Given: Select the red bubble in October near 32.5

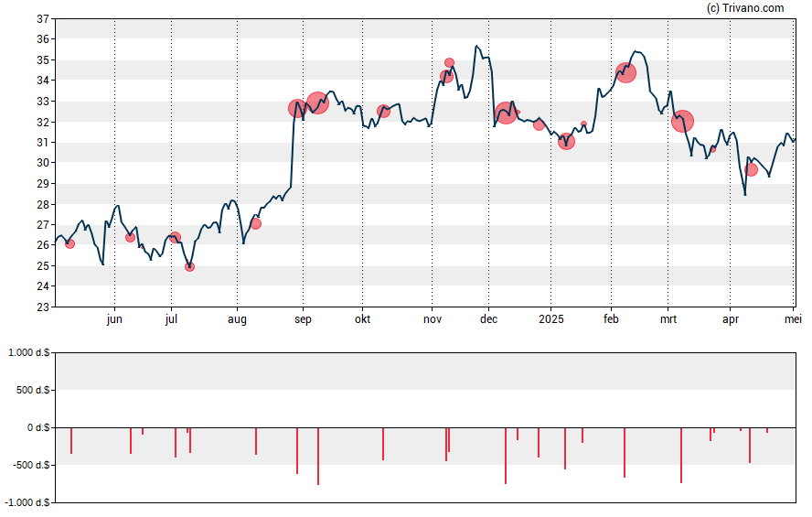Looking at the screenshot, I should pos(383,111).
